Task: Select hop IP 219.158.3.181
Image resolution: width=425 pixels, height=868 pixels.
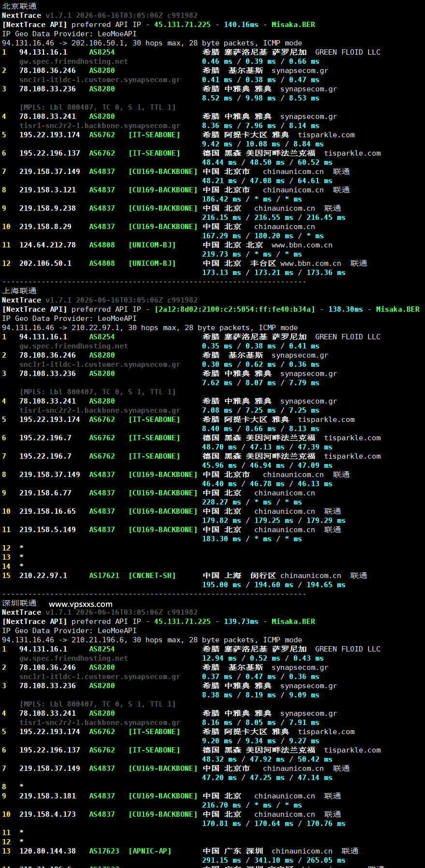Action: pyautogui.click(x=47, y=796)
